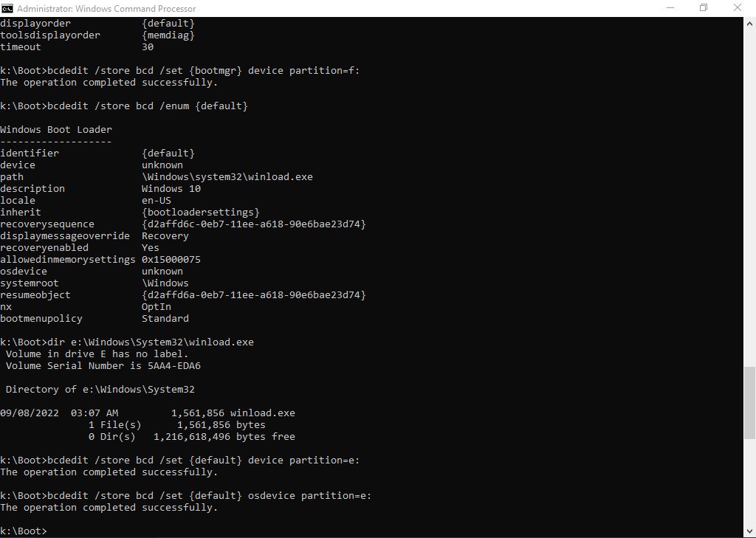The image size is (756, 538).
Task: Click the allowedinmemorysettings value '0x15000075'
Action: pos(171,260)
